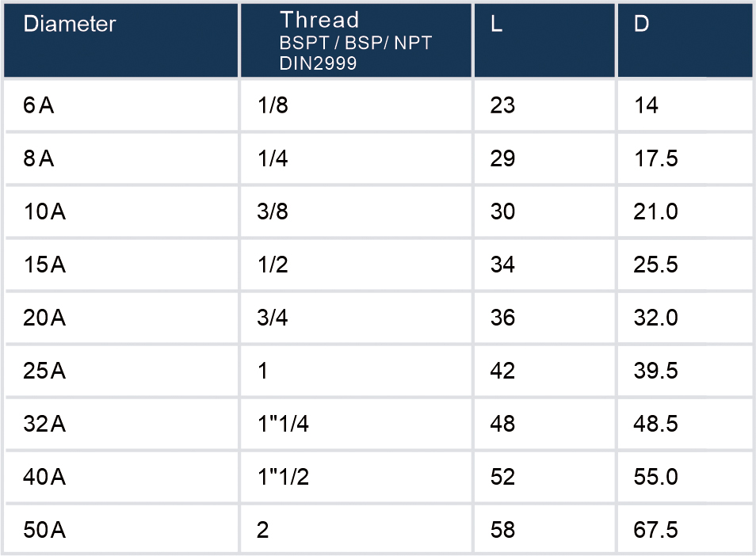Click the 10A diameter cell
The width and height of the screenshot is (756, 556).
click(44, 211)
